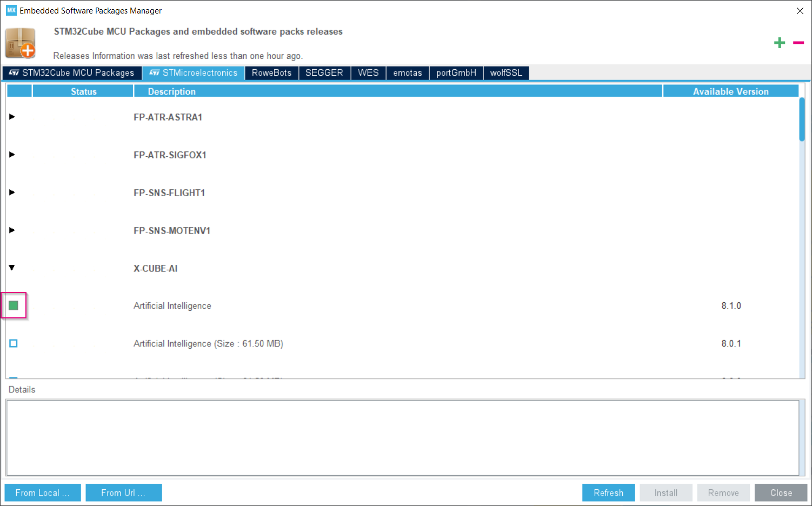Click the Status column header
The height and width of the screenshot is (506, 812).
[x=83, y=91]
